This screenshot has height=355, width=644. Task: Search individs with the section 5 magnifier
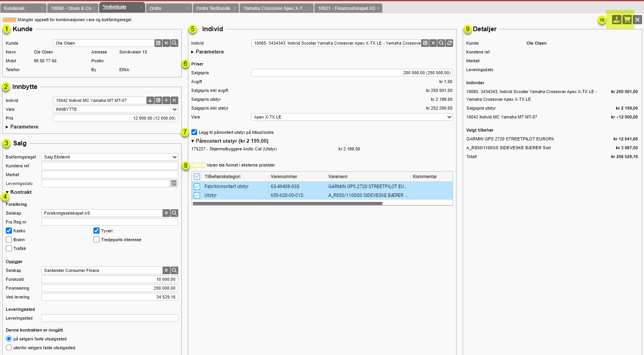pyautogui.click(x=441, y=43)
